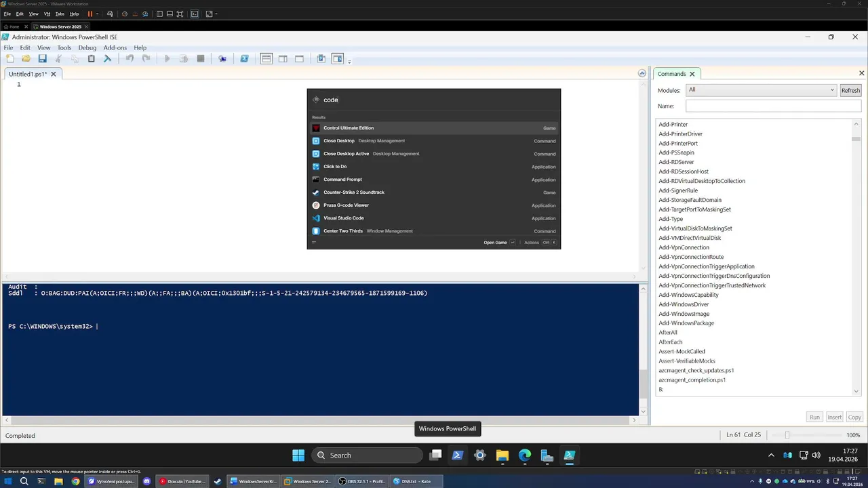Enter VMware full screen mode

point(178,14)
